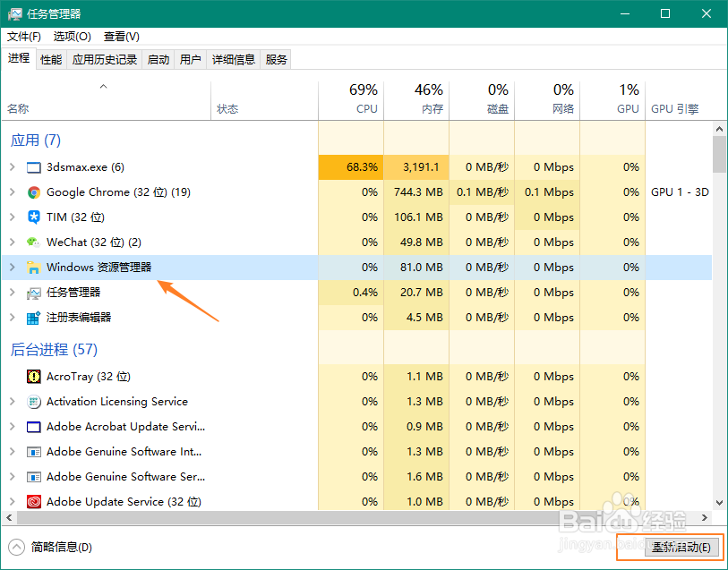This screenshot has width=728, height=570.
Task: Sort processes by CPU column
Action: [x=352, y=100]
